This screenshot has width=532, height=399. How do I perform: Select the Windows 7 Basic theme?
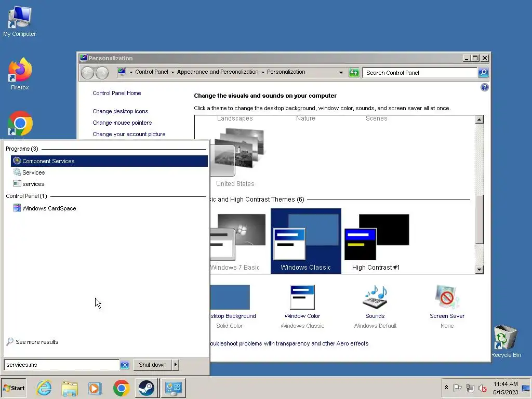coord(237,242)
